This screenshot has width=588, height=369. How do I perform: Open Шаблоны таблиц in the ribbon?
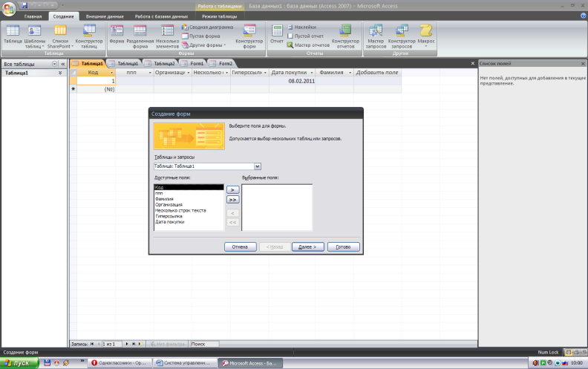[34, 36]
